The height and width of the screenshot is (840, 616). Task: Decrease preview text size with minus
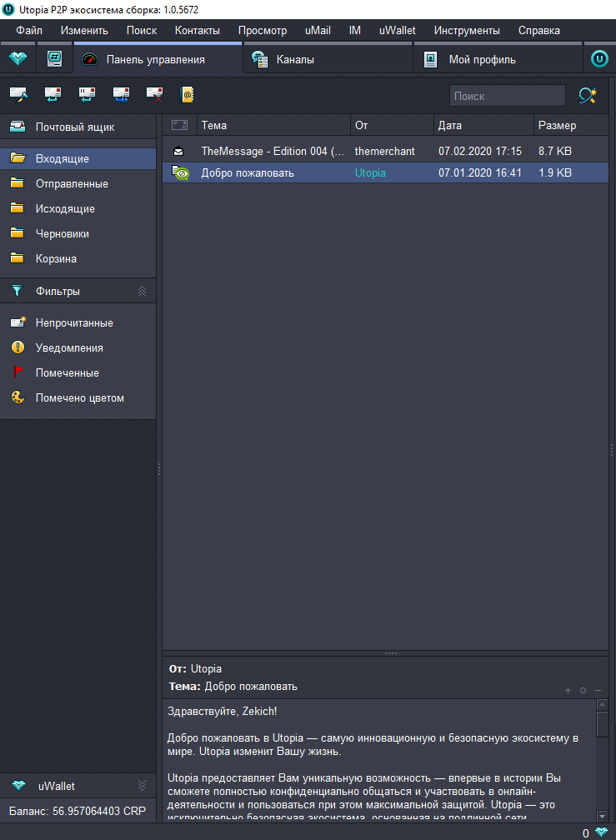[598, 691]
